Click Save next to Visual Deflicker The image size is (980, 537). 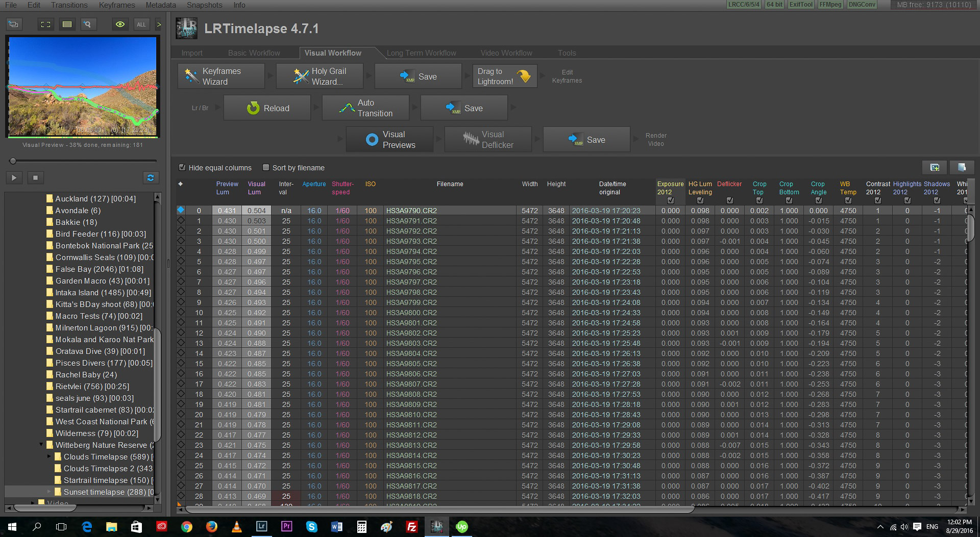click(x=586, y=140)
